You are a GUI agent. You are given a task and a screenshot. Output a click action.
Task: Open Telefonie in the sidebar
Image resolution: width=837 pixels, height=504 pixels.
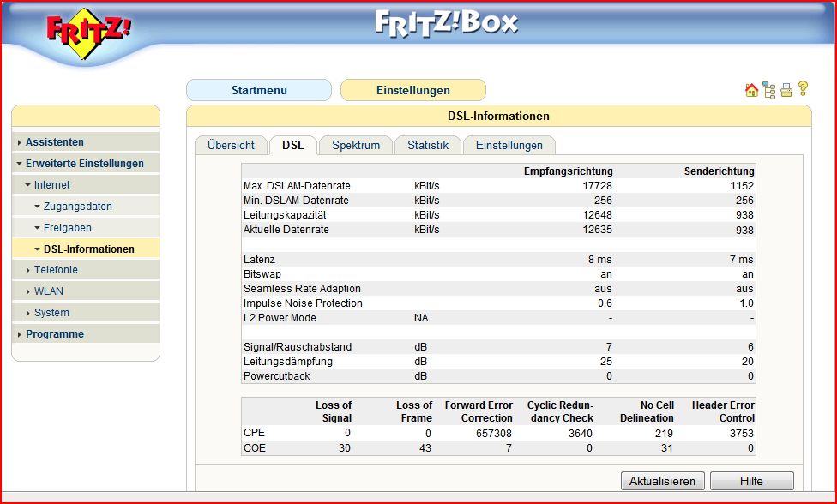pyautogui.click(x=56, y=270)
